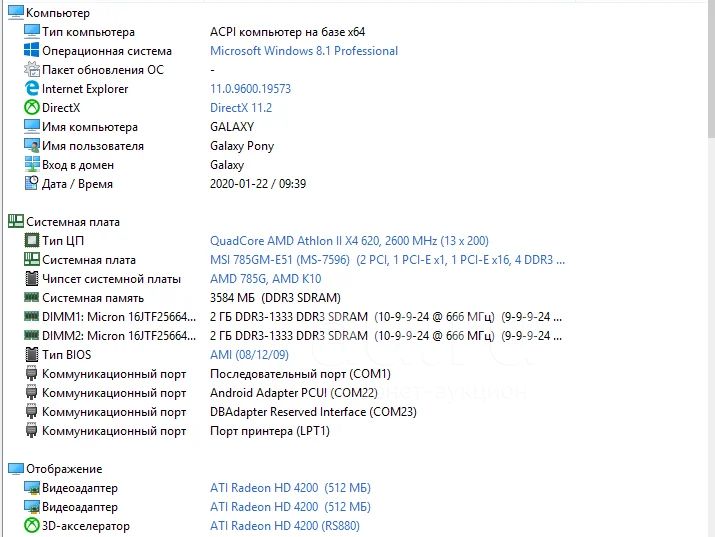Click the vertical scrollbar at the window edge

coord(711,268)
